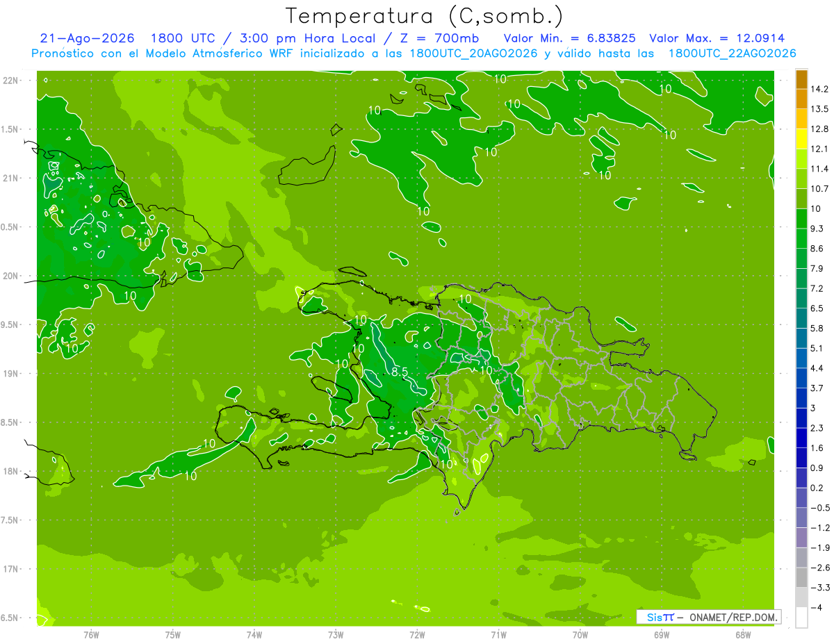The height and width of the screenshot is (644, 834).
Task: Click the "4.4" color scale label
Action: point(818,368)
